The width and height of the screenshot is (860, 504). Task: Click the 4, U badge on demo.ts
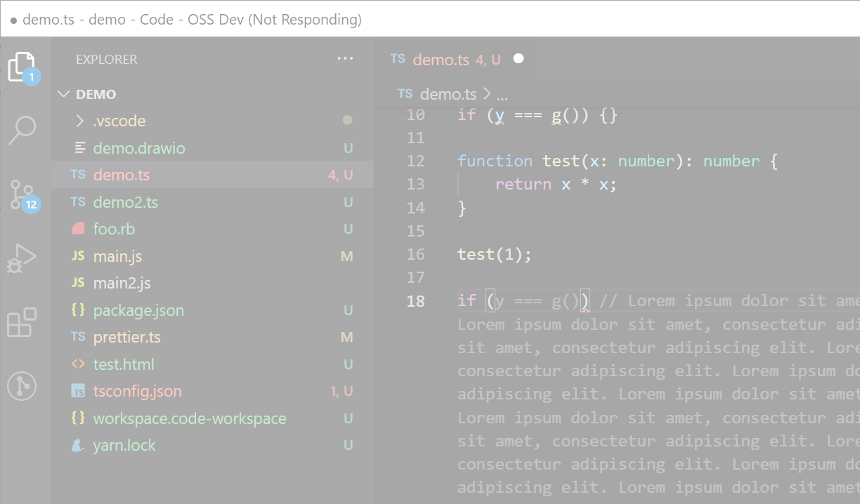pos(340,174)
